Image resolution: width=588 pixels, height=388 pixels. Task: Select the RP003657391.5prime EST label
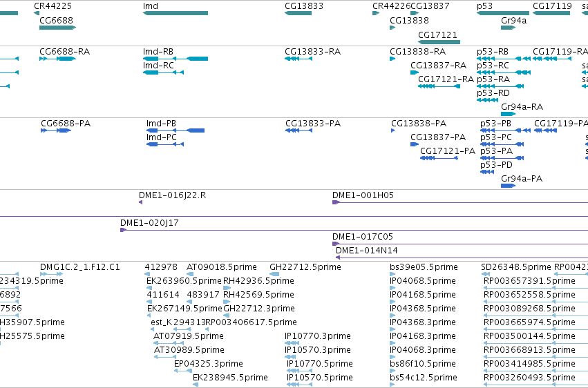click(x=529, y=281)
